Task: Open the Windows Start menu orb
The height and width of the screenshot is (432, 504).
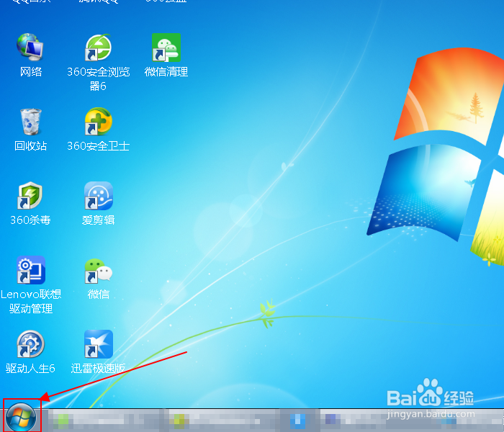Action: coord(21,417)
